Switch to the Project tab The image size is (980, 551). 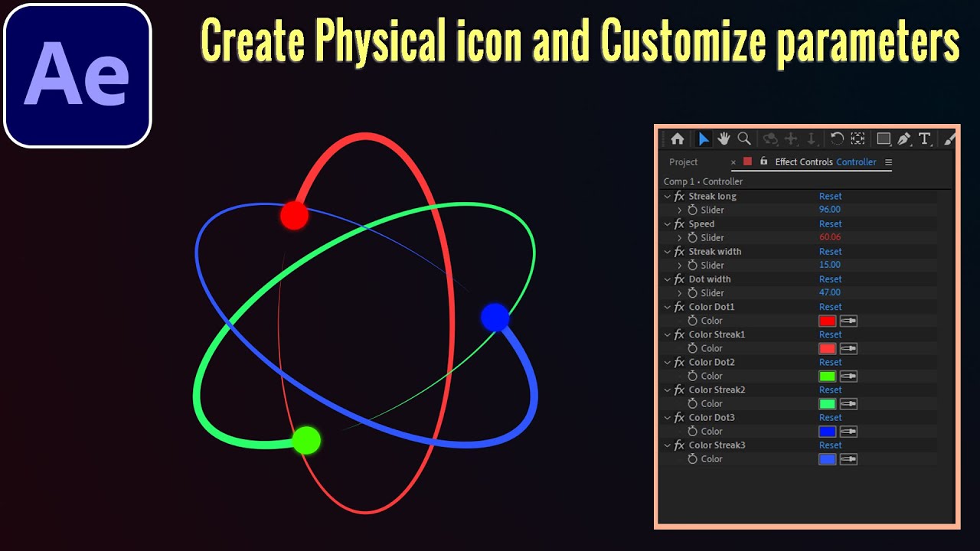tap(684, 161)
